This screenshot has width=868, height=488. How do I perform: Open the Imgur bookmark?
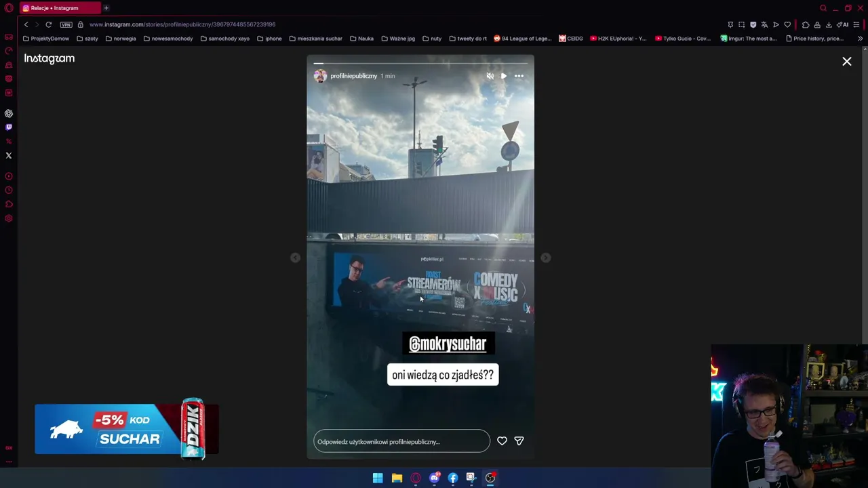(749, 39)
